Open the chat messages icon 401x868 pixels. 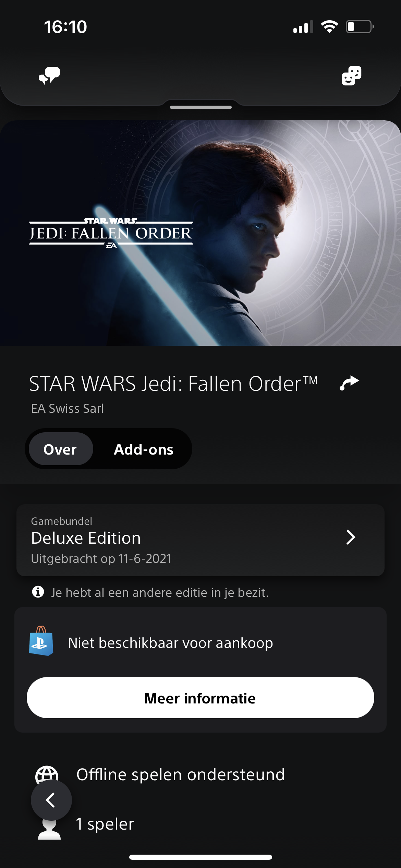49,76
